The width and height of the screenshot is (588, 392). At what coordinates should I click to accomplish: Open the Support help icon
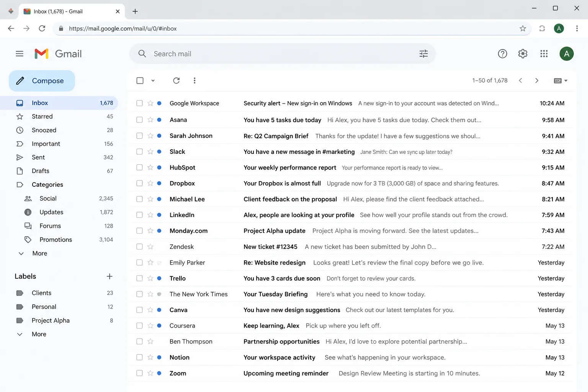pos(502,54)
